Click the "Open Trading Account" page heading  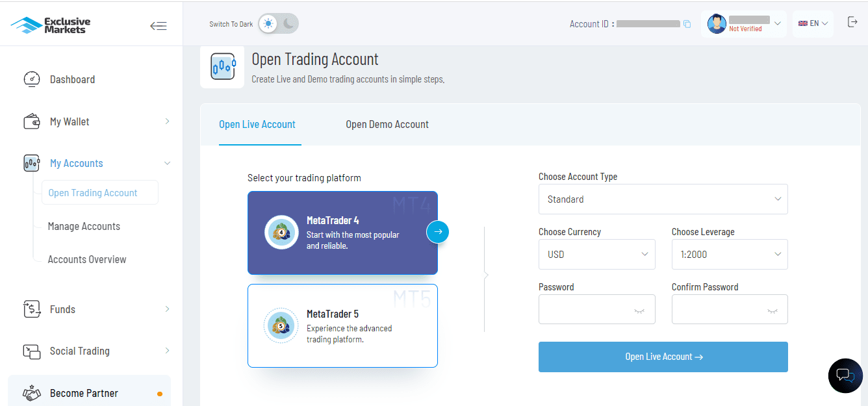coord(315,60)
